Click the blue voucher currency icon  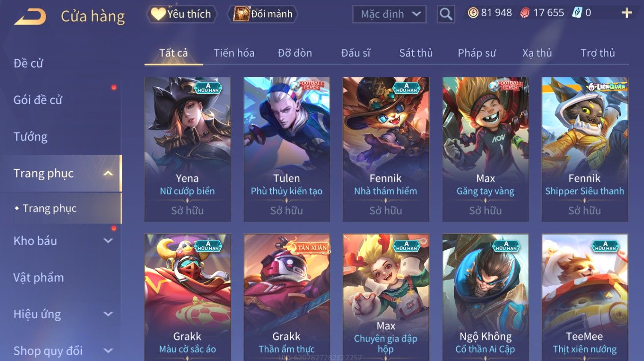point(577,13)
